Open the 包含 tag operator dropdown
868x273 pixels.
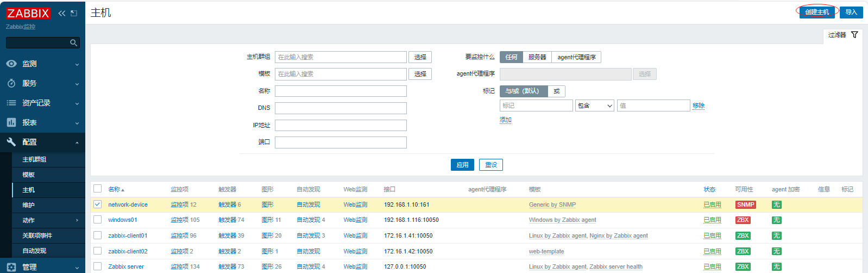click(594, 106)
